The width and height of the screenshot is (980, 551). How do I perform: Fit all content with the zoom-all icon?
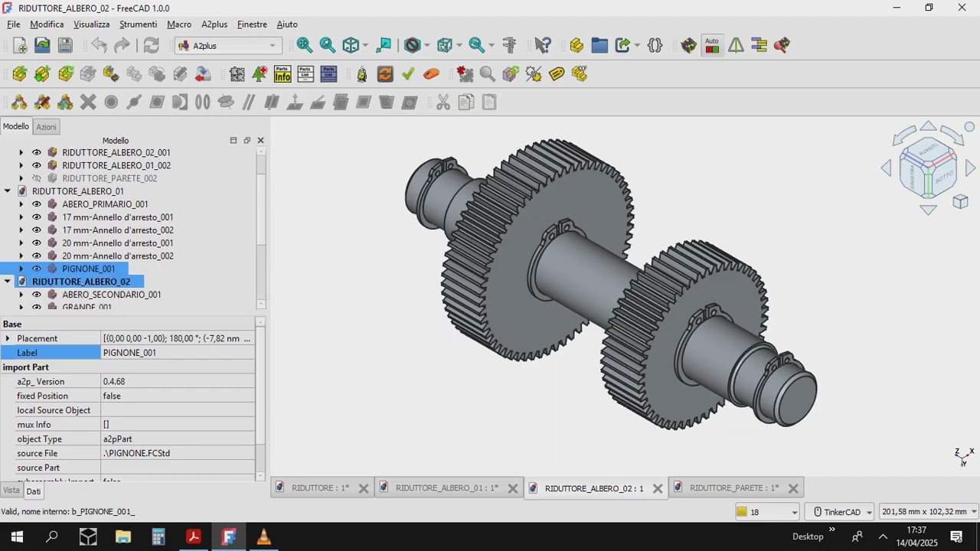click(305, 45)
